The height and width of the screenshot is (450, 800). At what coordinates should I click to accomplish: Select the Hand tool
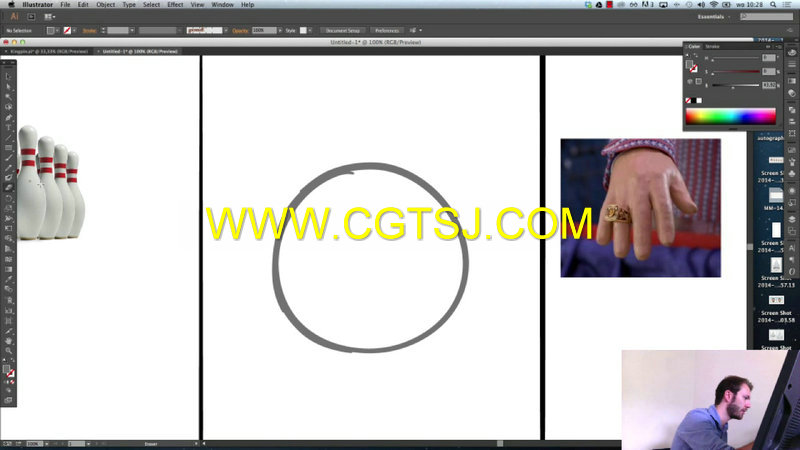(8, 341)
